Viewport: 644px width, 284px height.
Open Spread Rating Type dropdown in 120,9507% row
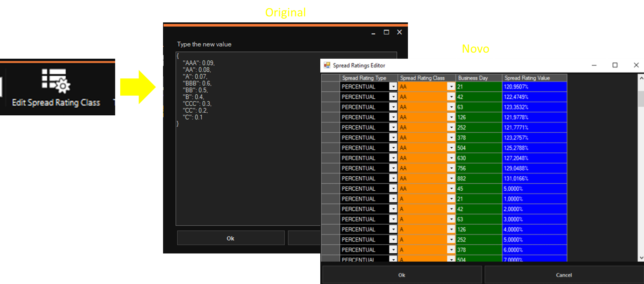click(x=393, y=87)
